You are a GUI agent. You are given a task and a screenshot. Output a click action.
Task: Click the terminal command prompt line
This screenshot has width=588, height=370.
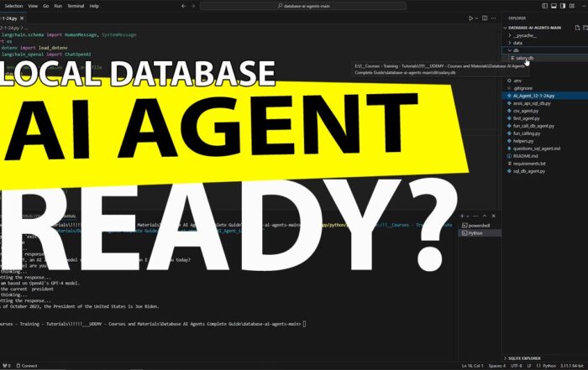click(153, 324)
